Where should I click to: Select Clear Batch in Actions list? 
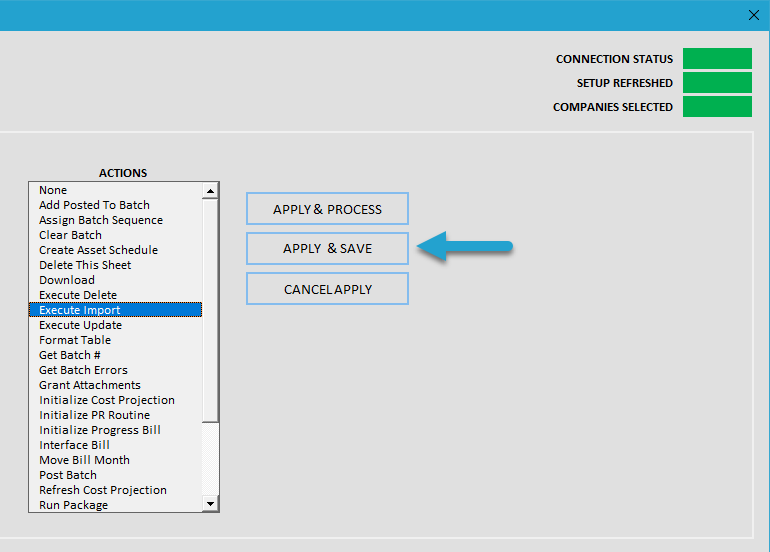pyautogui.click(x=115, y=235)
